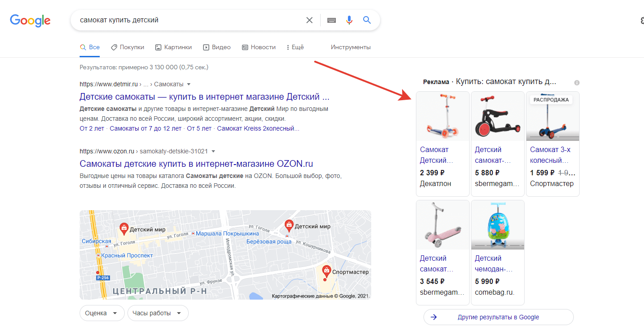644x326 pixels.
Task: Click the От 2 лет sitelink
Action: click(x=92, y=128)
